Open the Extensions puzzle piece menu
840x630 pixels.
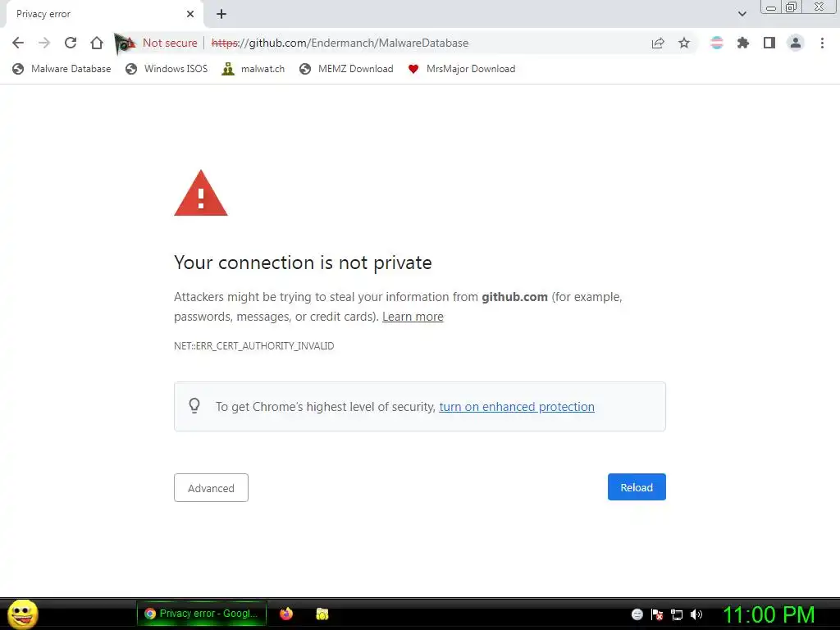(742, 43)
